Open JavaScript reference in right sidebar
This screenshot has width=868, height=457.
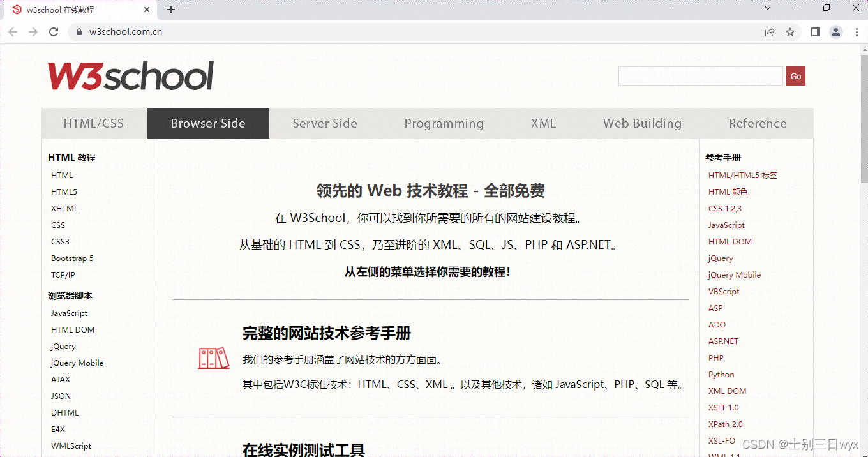(727, 225)
